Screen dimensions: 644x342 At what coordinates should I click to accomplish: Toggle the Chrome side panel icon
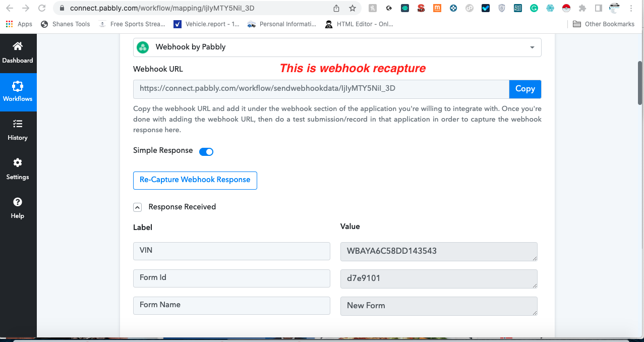pyautogui.click(x=599, y=8)
